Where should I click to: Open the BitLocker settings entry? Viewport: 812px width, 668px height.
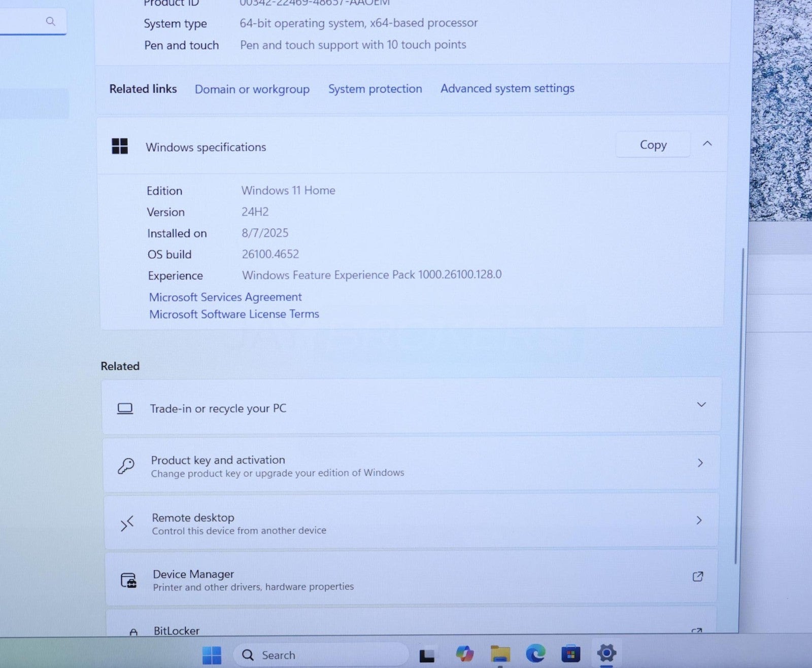[177, 630]
